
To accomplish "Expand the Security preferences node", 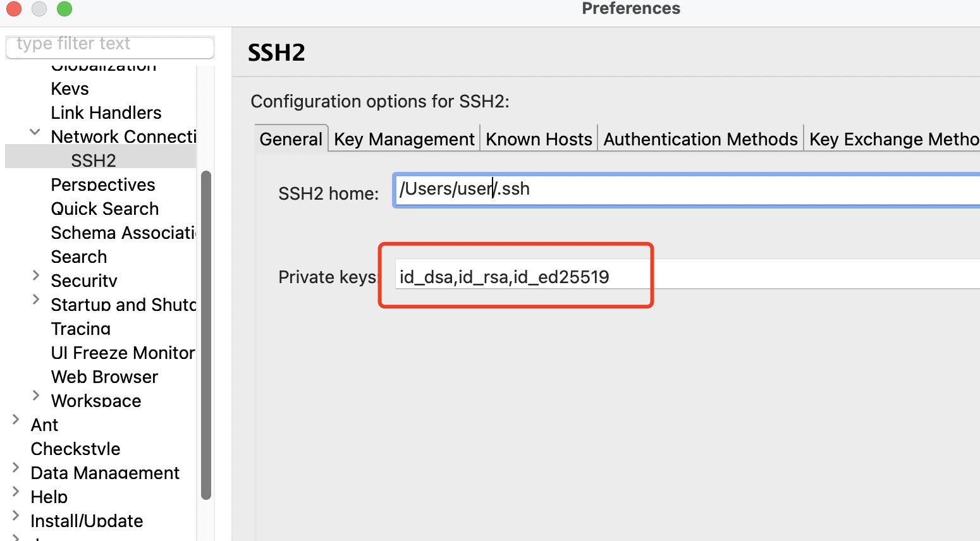I will [x=36, y=275].
